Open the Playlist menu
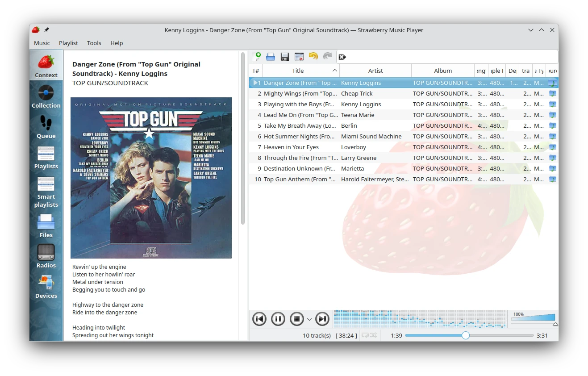Image resolution: width=588 pixels, height=376 pixels. click(68, 43)
